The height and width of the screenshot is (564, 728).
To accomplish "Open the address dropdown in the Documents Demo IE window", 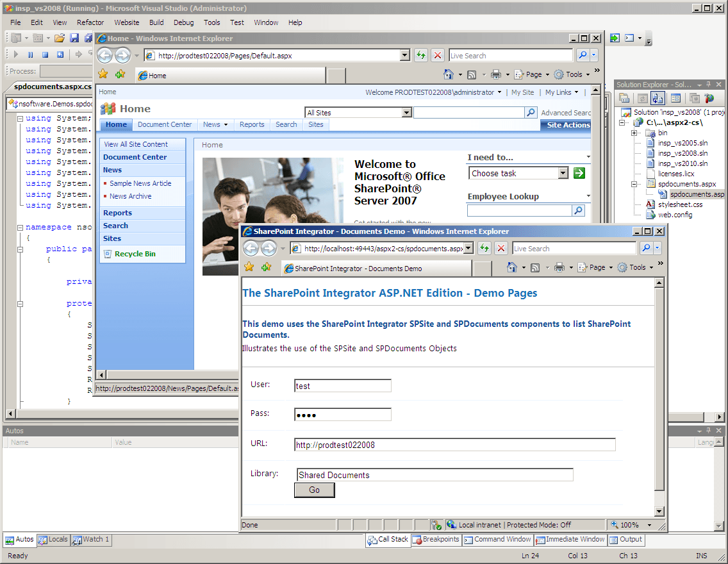I will pos(468,248).
